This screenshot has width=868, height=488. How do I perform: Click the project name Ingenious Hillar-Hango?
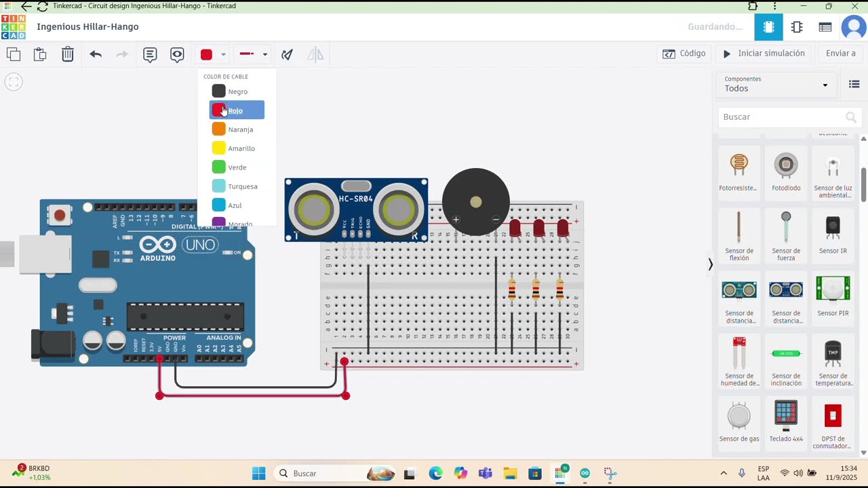pos(87,27)
